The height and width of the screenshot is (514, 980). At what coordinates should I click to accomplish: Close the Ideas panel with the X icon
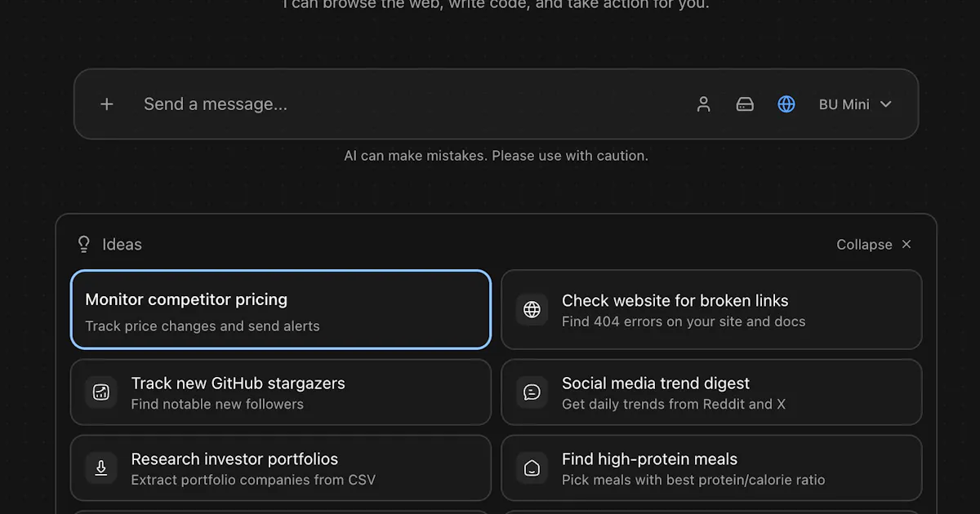[x=906, y=245]
